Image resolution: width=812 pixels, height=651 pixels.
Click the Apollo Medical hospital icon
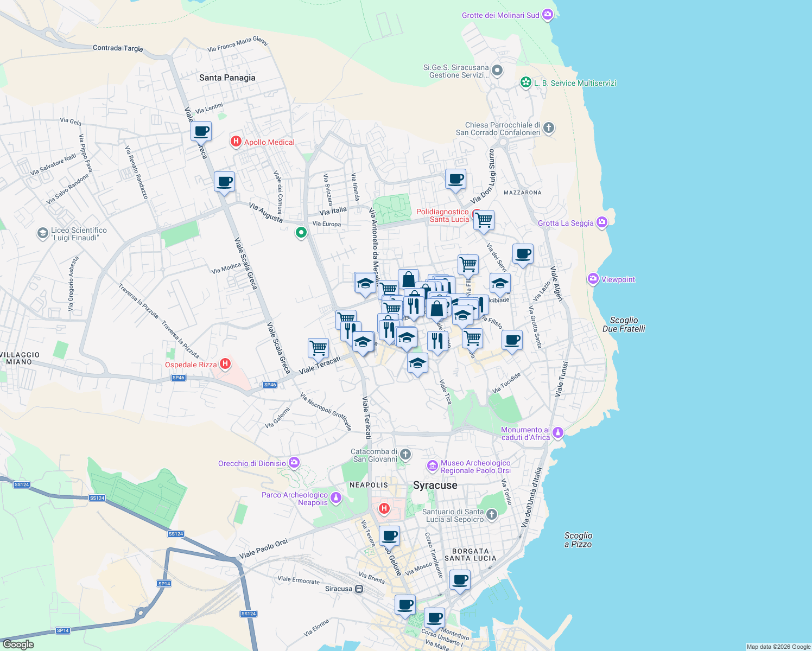click(236, 141)
